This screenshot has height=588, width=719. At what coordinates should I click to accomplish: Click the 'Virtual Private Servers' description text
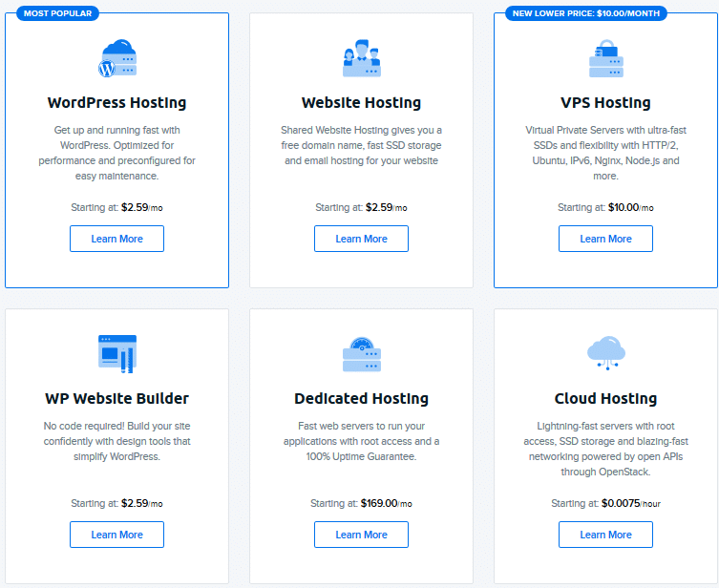[605, 153]
